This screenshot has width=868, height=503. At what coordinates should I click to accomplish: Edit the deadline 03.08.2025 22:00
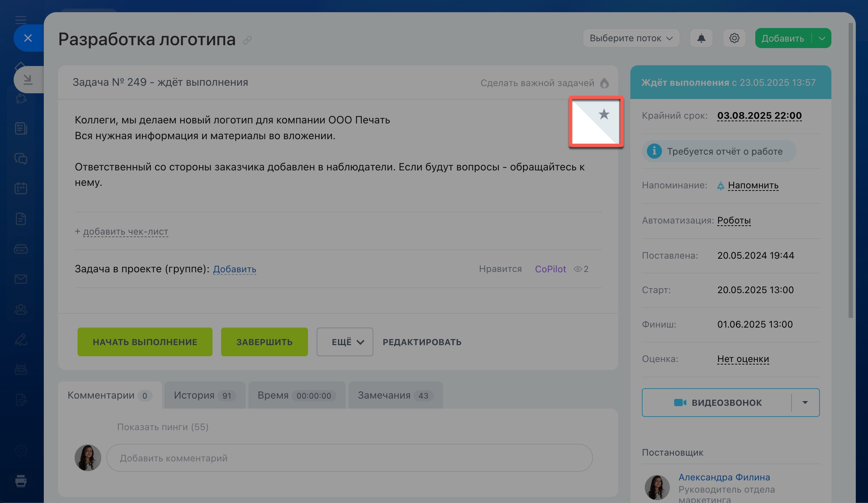(x=759, y=116)
